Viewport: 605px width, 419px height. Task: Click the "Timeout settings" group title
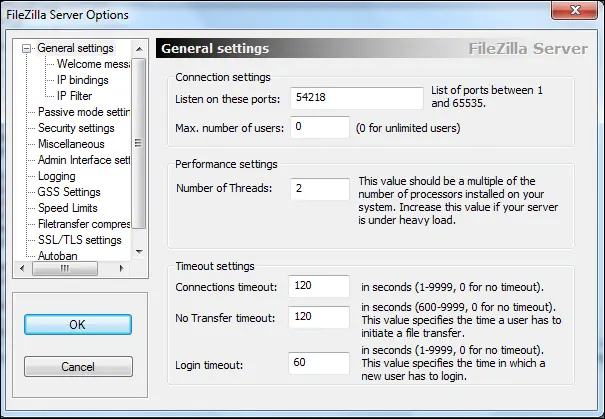click(x=215, y=266)
